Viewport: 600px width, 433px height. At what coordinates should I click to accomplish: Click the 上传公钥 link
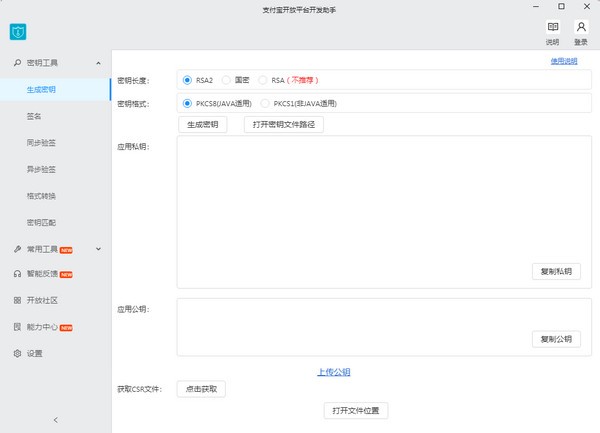333,372
